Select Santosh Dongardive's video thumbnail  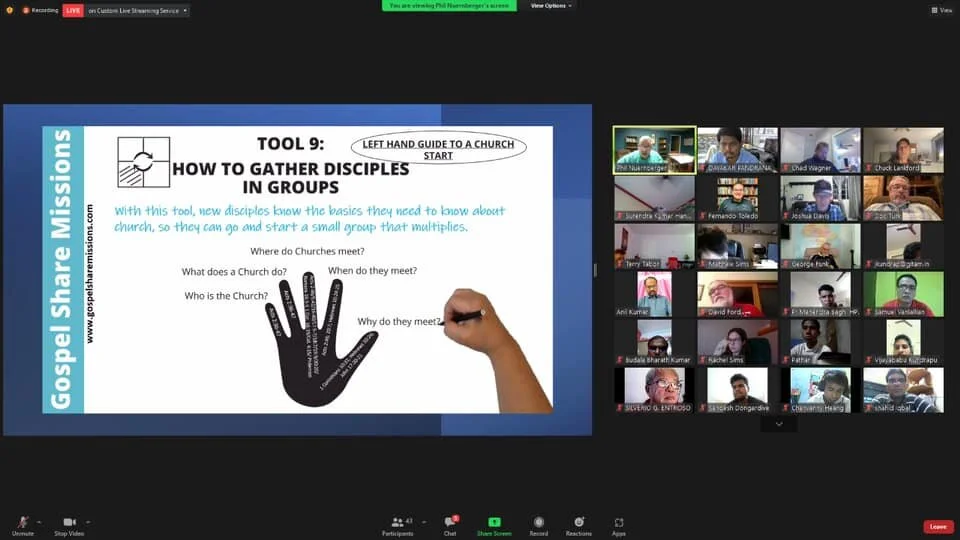[x=738, y=390]
